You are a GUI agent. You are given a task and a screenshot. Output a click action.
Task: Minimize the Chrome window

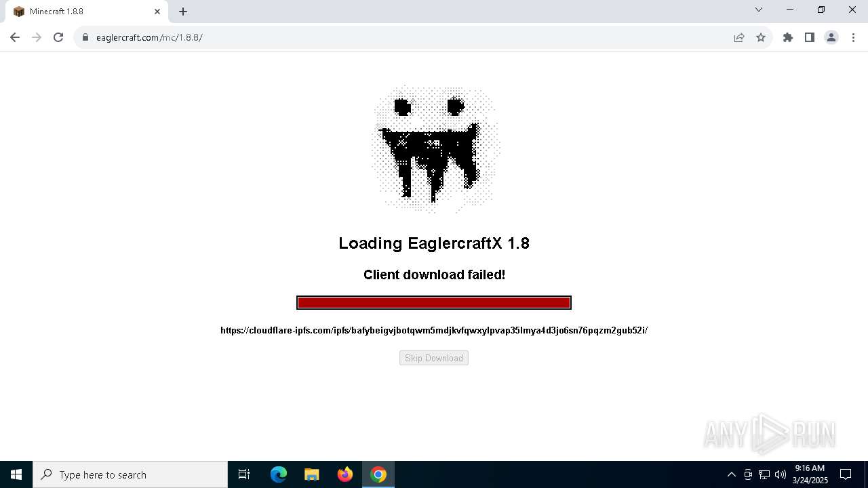[x=790, y=10]
